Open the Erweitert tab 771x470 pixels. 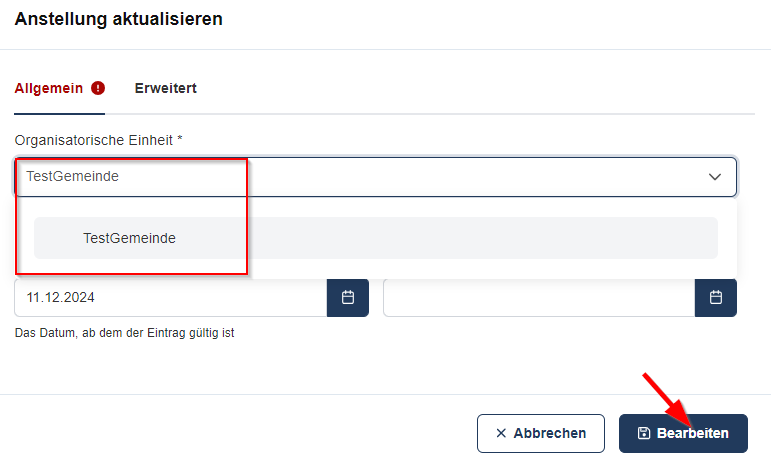[165, 88]
